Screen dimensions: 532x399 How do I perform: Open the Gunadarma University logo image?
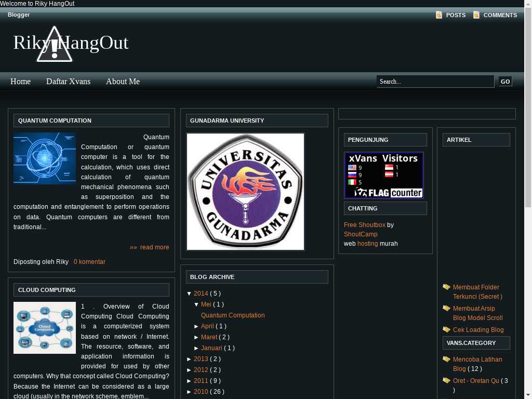[x=245, y=192]
